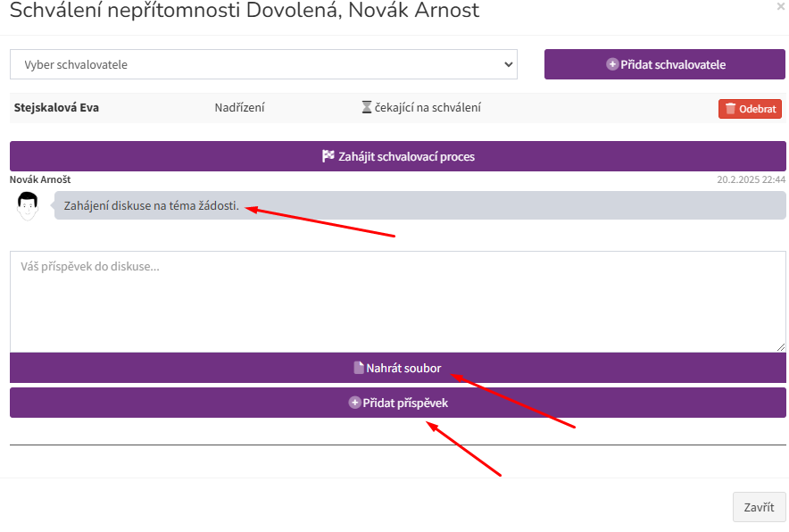Click the chevron arrow of approver select box
Image resolution: width=789 pixels, height=532 pixels.
[509, 64]
